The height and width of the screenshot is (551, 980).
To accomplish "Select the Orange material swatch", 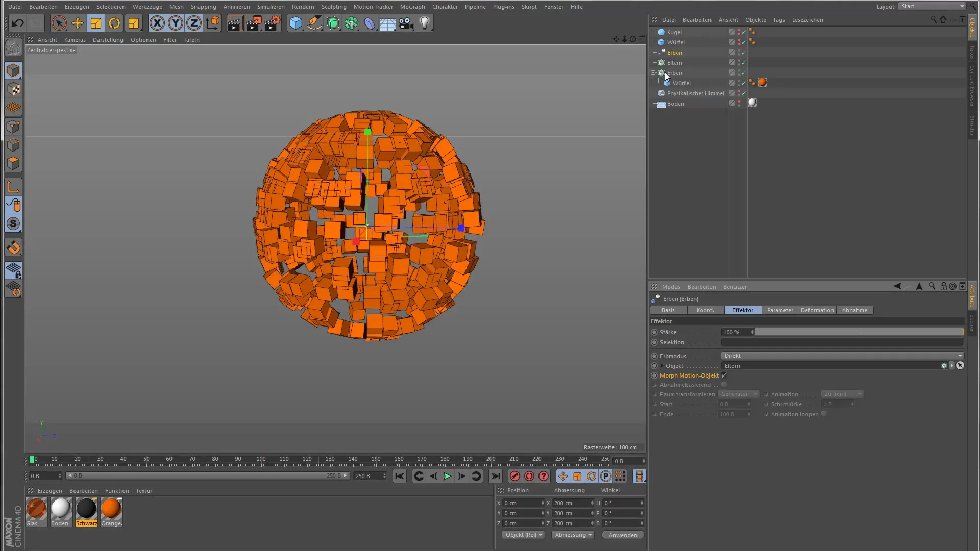I will click(111, 512).
